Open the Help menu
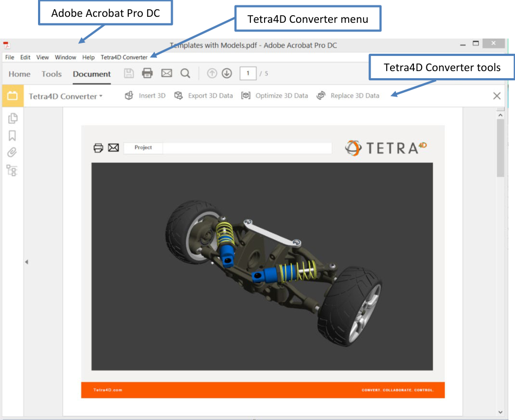 pos(89,57)
